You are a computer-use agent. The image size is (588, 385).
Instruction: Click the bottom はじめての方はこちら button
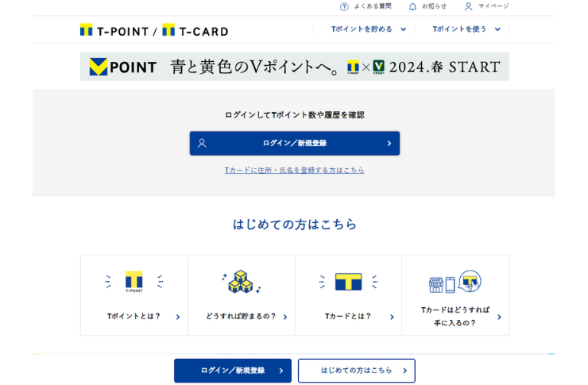(356, 370)
